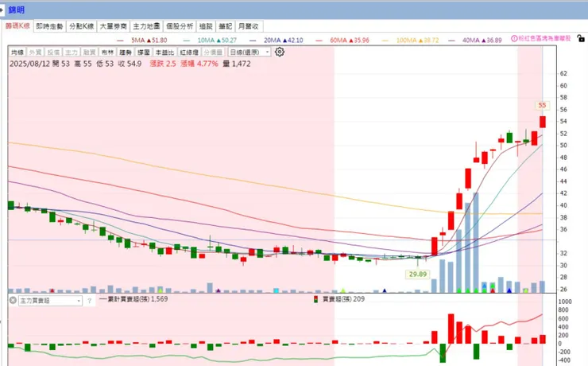588x366 pixels.
Task: Click the tallest blue volume bar
Action: point(476,243)
